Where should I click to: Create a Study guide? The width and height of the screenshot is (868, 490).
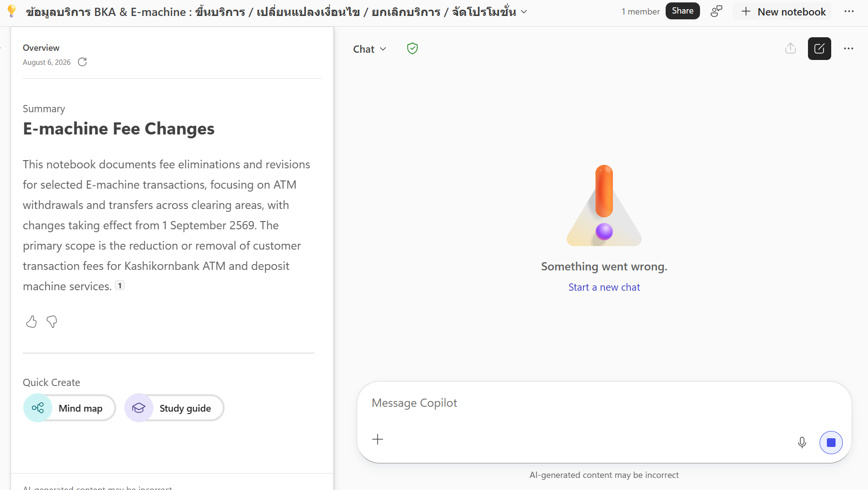click(174, 408)
